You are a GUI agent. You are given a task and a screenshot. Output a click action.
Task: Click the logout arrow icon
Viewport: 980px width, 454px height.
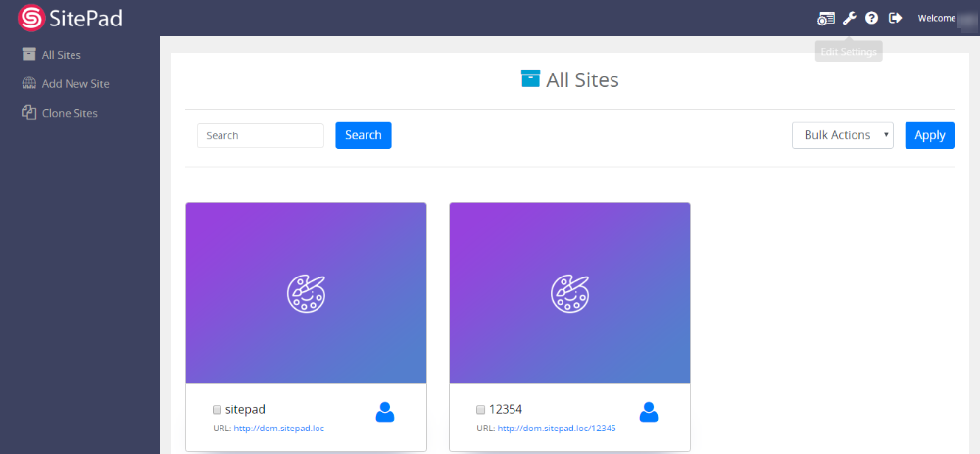click(x=895, y=18)
